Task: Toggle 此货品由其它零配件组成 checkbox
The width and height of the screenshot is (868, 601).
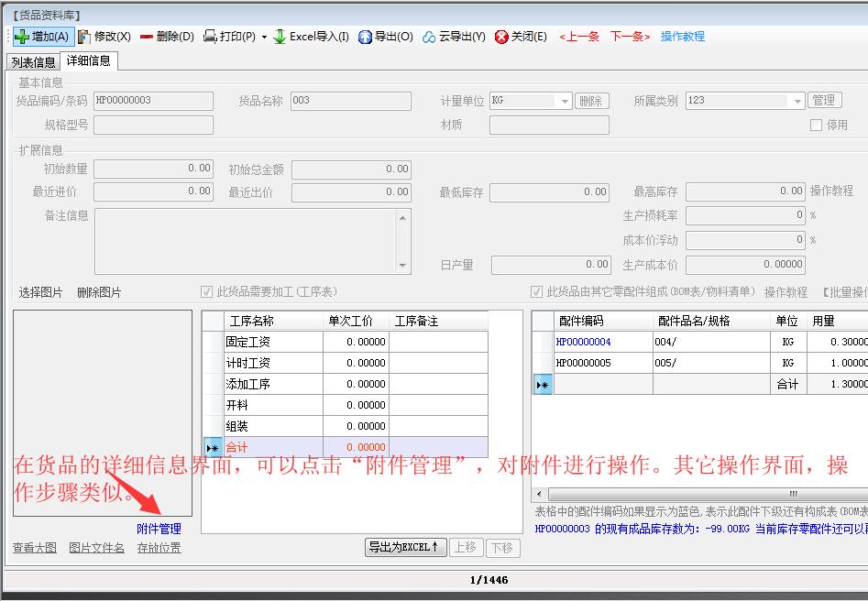Action: point(537,292)
